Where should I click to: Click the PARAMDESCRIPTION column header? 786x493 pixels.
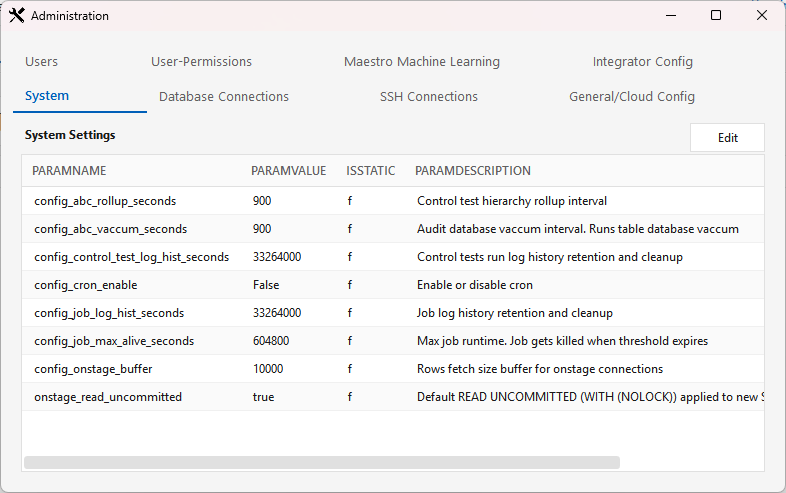click(473, 171)
